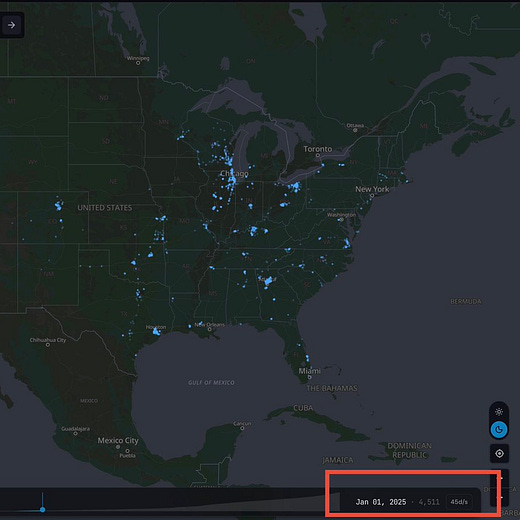Click the JAMAICA map label
Viewport: 520px width, 520px height.
[338, 460]
